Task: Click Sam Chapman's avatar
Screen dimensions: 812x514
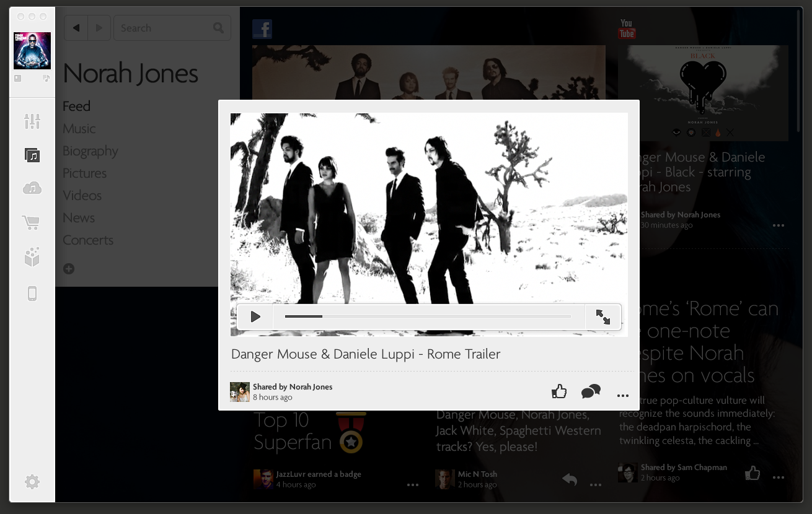Action: [628, 473]
